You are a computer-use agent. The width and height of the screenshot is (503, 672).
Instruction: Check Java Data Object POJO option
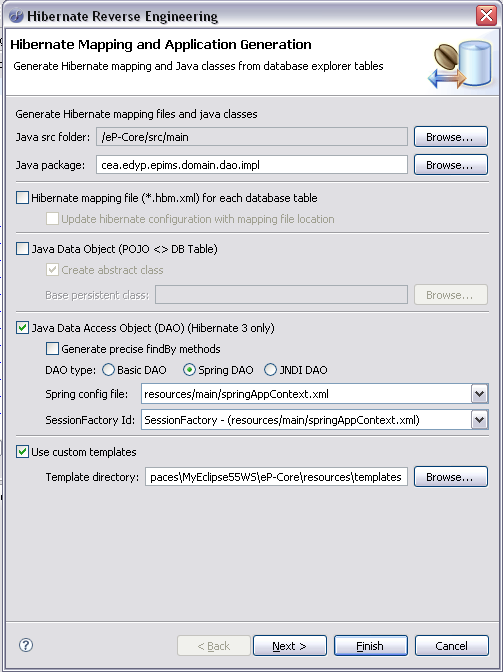coord(22,249)
